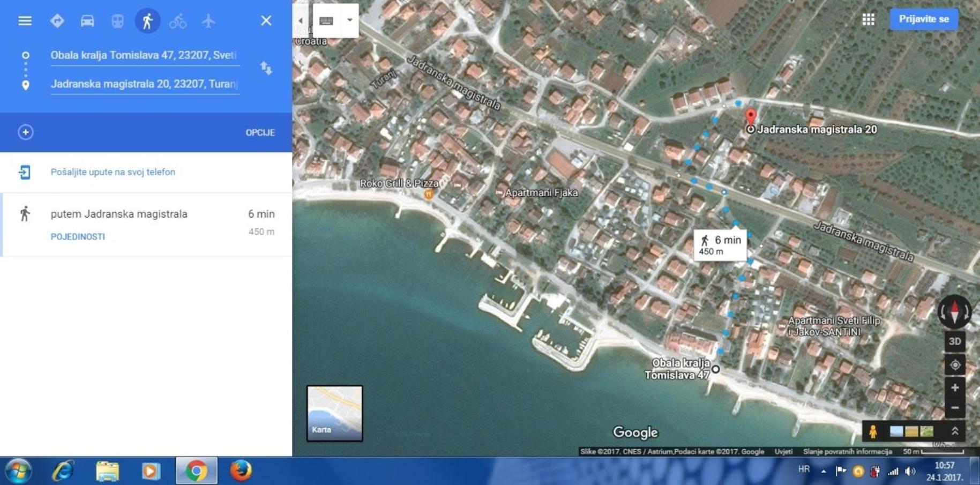Open the hamburger main menu
980x485 pixels.
tap(25, 21)
